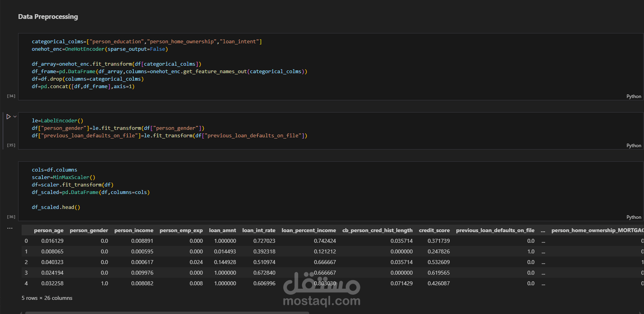Click the 0.014493 loan_amnt value
The image size is (644, 314).
point(225,251)
